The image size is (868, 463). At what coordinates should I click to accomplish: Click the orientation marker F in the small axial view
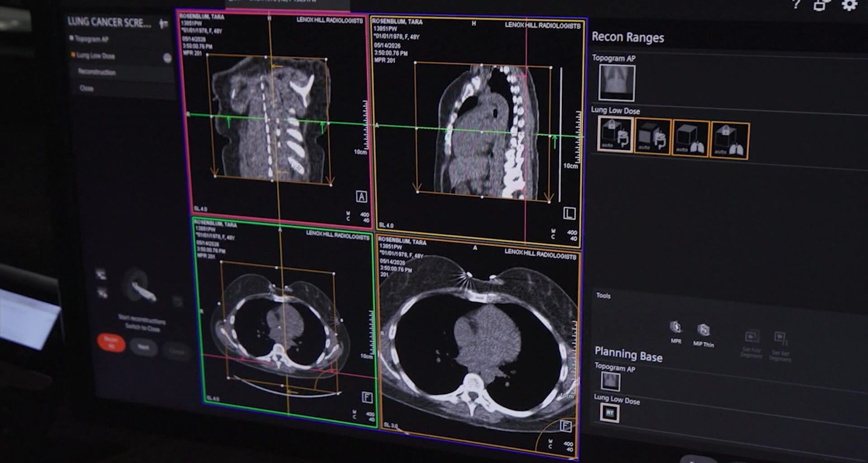tap(367, 397)
